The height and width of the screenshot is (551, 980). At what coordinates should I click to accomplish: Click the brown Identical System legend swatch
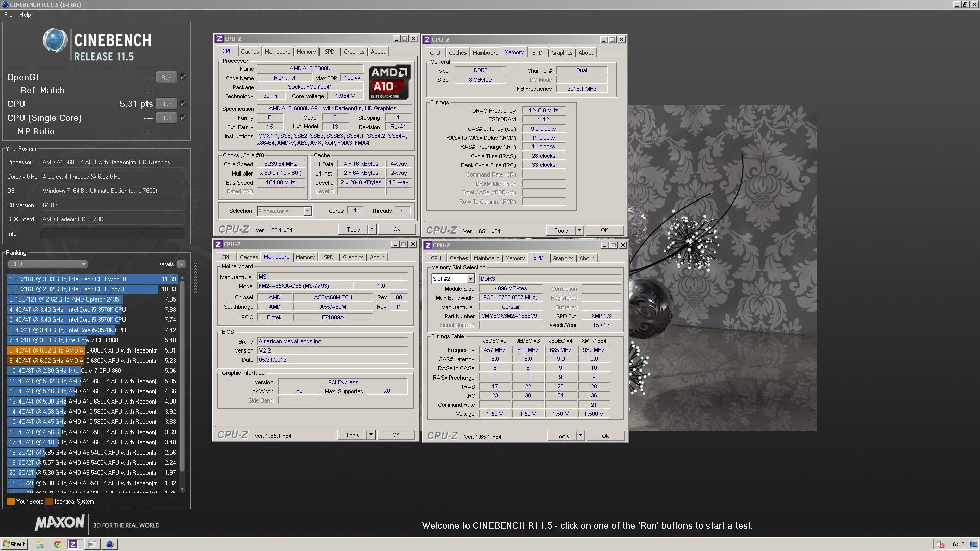(49, 502)
